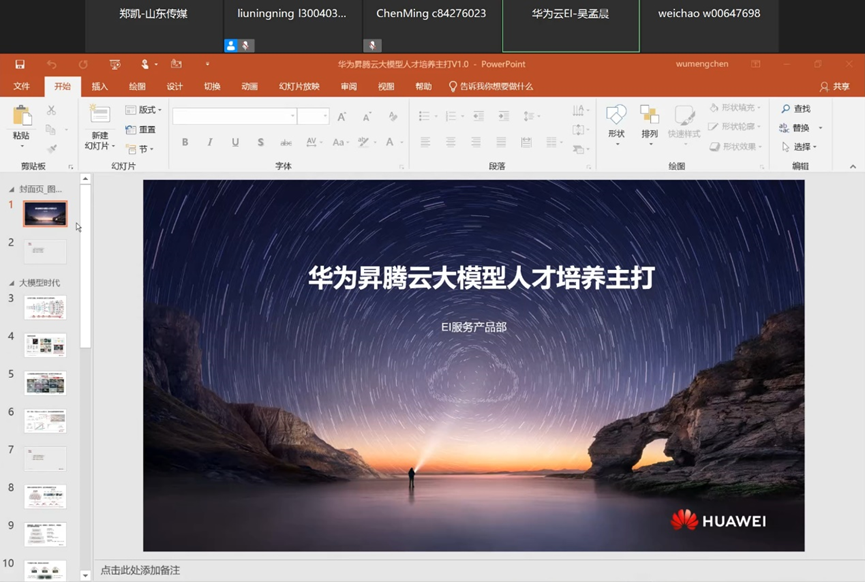Click the slide panel scroll down arrow

(85, 575)
